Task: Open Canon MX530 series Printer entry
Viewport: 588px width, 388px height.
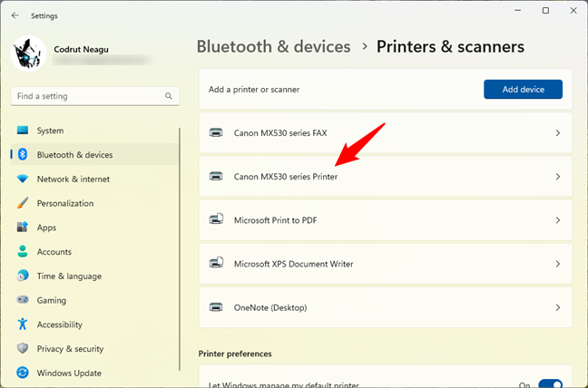Action: click(x=385, y=177)
